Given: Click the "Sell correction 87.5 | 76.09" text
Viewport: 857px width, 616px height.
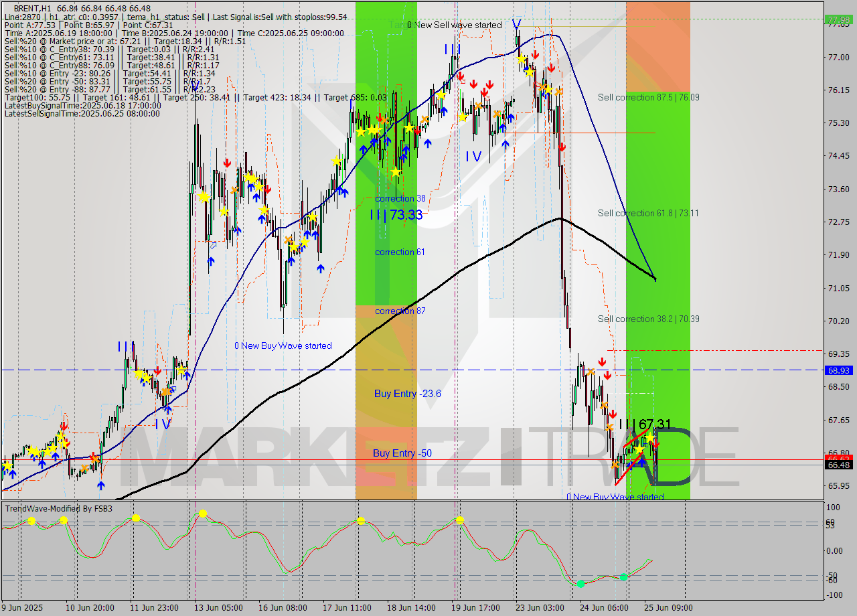Looking at the screenshot, I should [x=647, y=97].
